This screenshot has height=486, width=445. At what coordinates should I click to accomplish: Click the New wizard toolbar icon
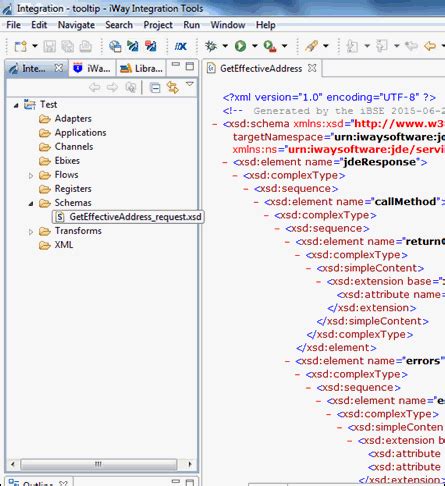click(x=21, y=46)
